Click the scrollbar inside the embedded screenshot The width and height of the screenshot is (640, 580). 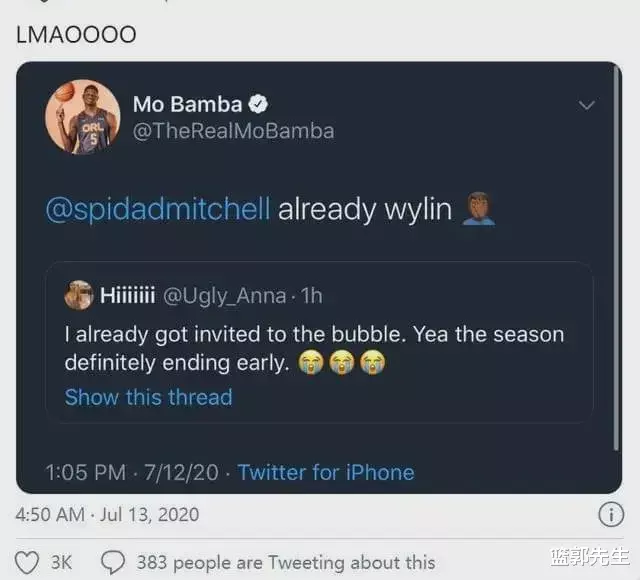616,258
